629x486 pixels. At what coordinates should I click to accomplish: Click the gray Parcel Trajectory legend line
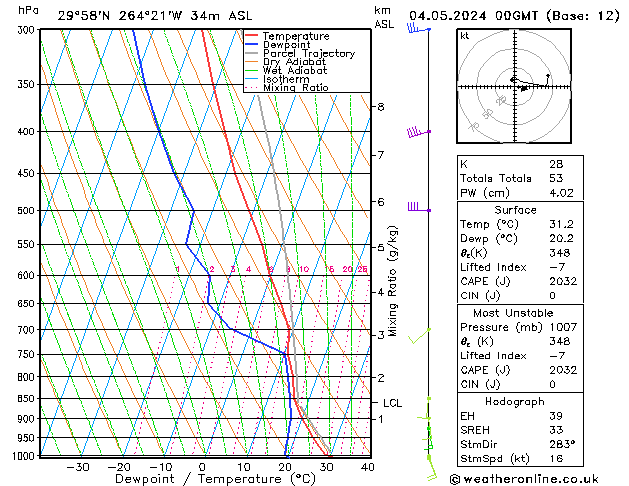251,53
